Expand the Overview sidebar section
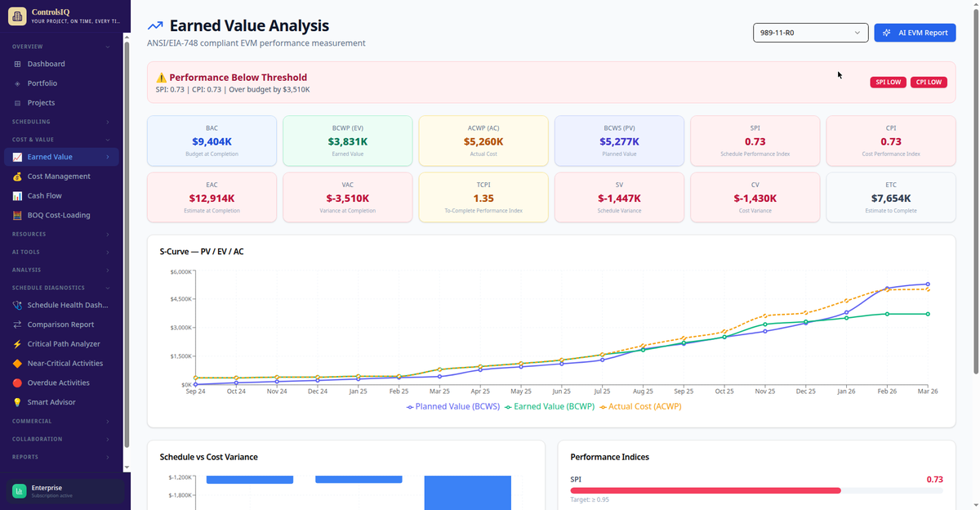The width and height of the screenshot is (980, 510). tap(61, 47)
